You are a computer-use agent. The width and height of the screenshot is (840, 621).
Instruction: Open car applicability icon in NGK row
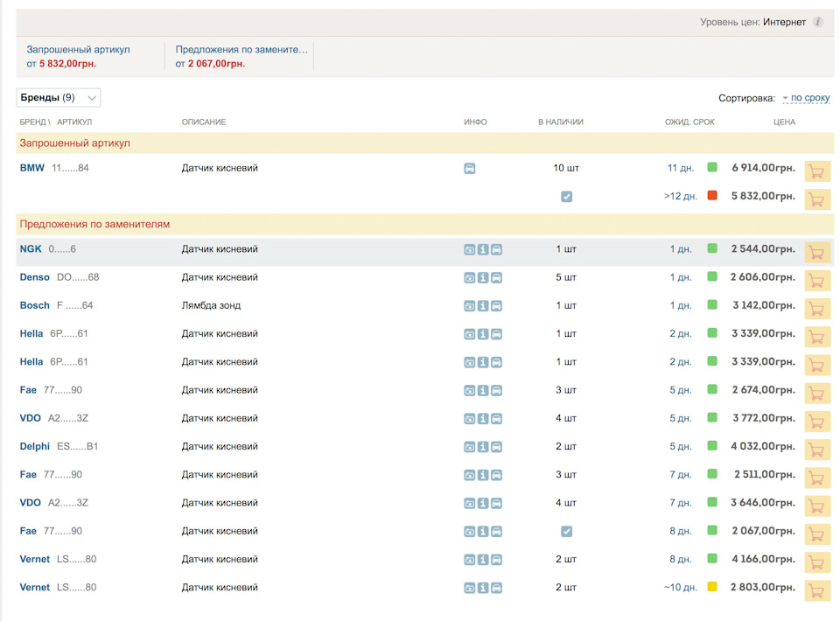497,249
